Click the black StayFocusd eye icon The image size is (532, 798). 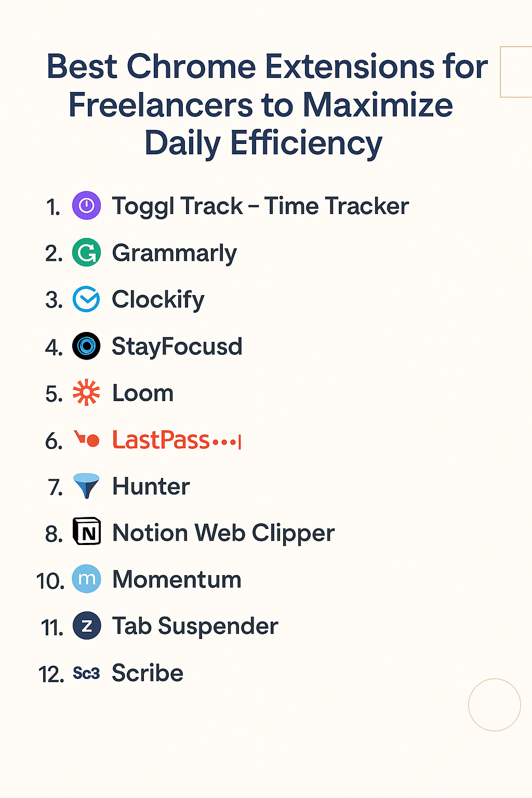(86, 346)
